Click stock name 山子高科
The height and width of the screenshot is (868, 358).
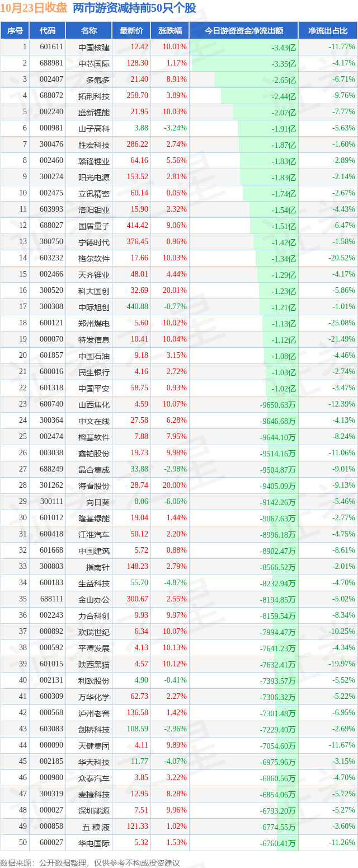(94, 128)
